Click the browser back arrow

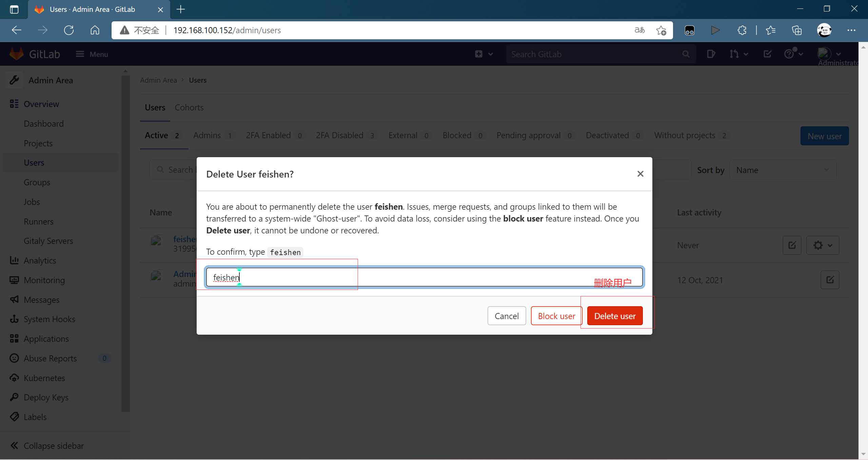16,30
